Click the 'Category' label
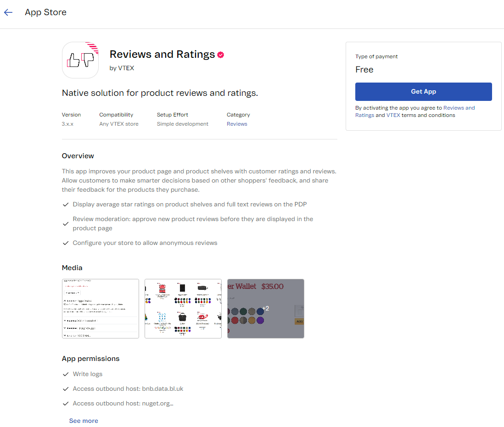Image resolution: width=504 pixels, height=427 pixels. [x=238, y=115]
